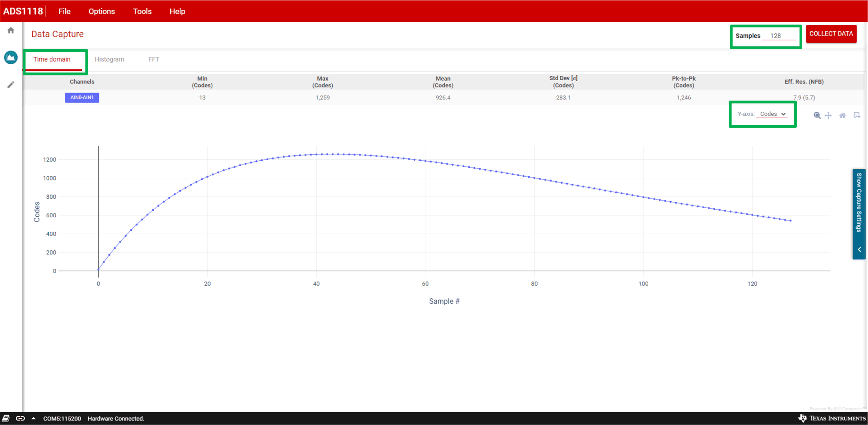Image resolution: width=868 pixels, height=425 pixels.
Task: Switch to the Histogram tab
Action: pos(109,59)
